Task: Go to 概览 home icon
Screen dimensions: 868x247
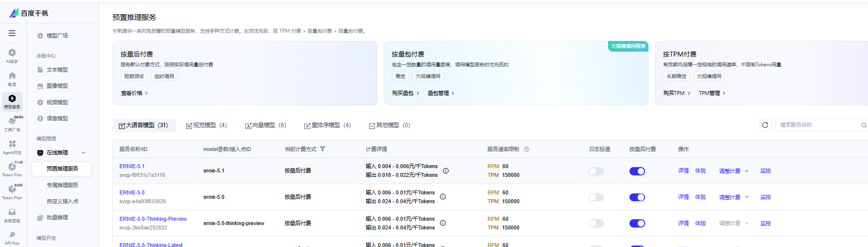Action: [x=12, y=78]
